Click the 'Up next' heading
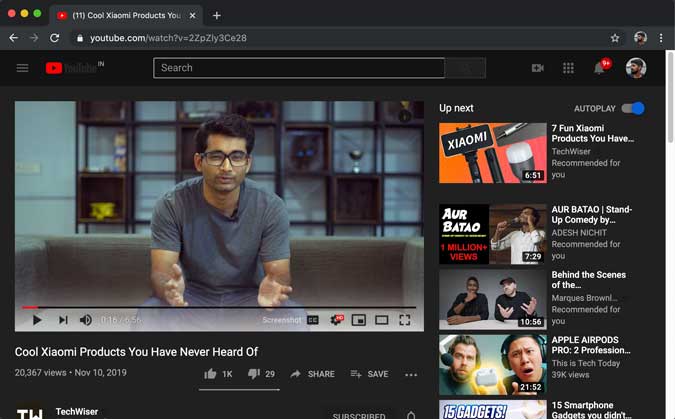 pyautogui.click(x=456, y=108)
